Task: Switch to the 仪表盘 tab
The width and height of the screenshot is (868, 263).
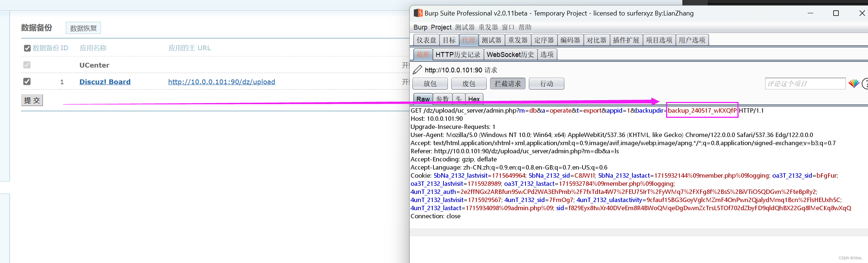Action: click(426, 40)
